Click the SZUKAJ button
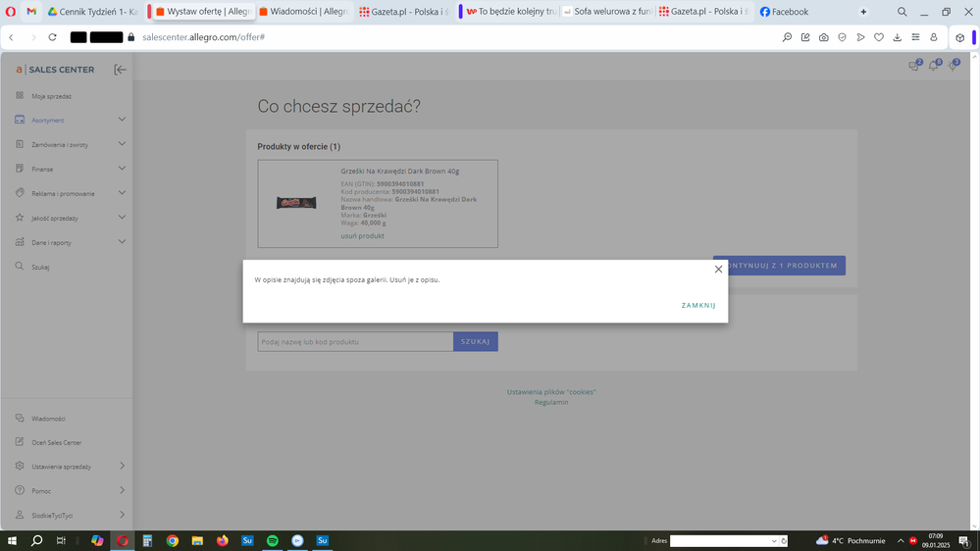 (476, 342)
